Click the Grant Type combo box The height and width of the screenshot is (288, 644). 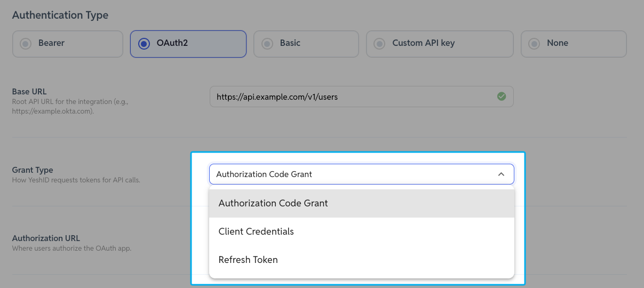pos(362,174)
